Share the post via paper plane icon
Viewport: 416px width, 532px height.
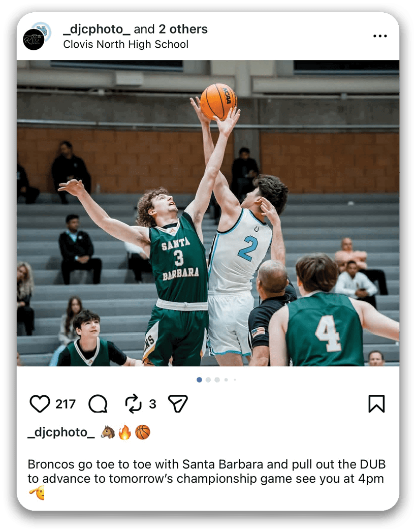(x=178, y=403)
